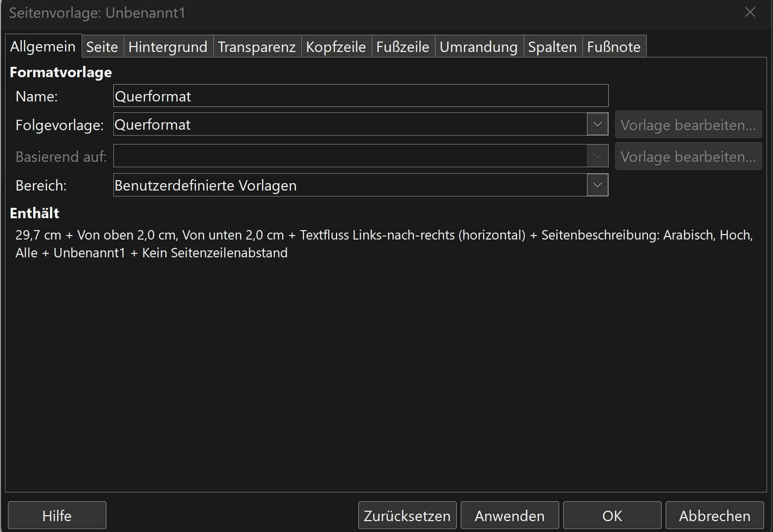Confirm with the OK button
The width and height of the screenshot is (773, 532).
tap(612, 515)
